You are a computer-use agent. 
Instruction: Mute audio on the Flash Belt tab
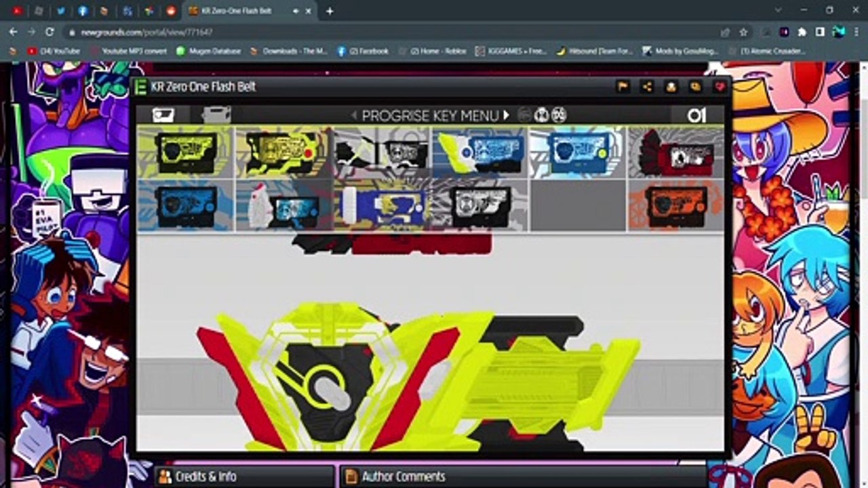[296, 11]
